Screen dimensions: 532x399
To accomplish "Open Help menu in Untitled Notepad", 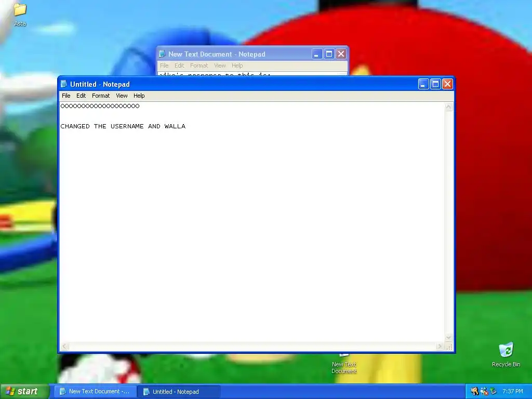I will 139,96.
